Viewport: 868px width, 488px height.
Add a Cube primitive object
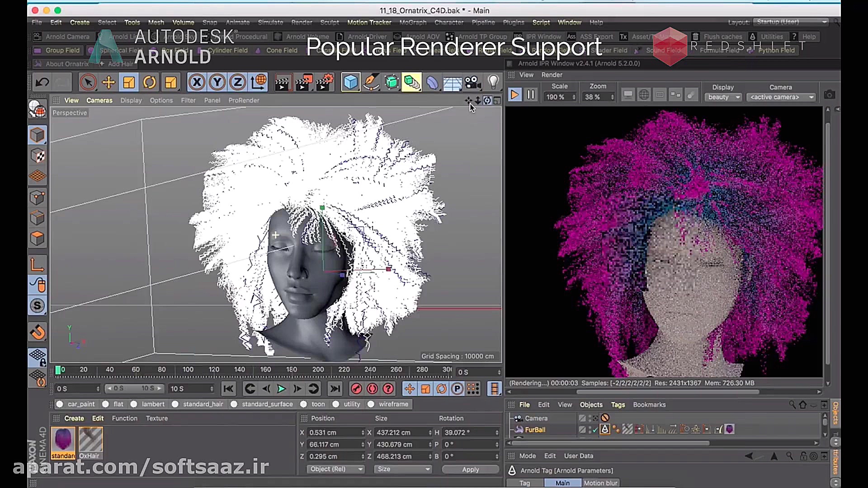350,82
